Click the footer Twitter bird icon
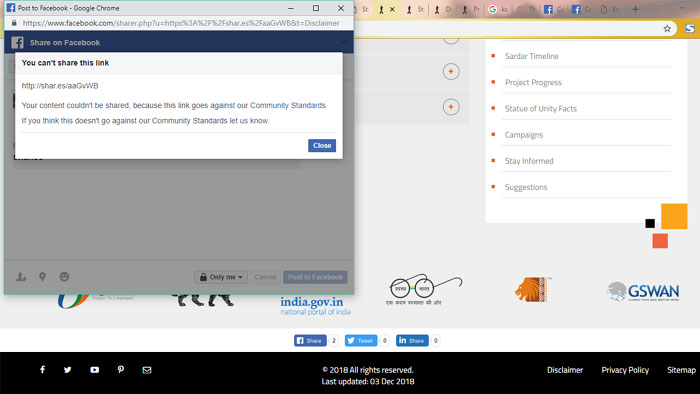 (x=67, y=369)
